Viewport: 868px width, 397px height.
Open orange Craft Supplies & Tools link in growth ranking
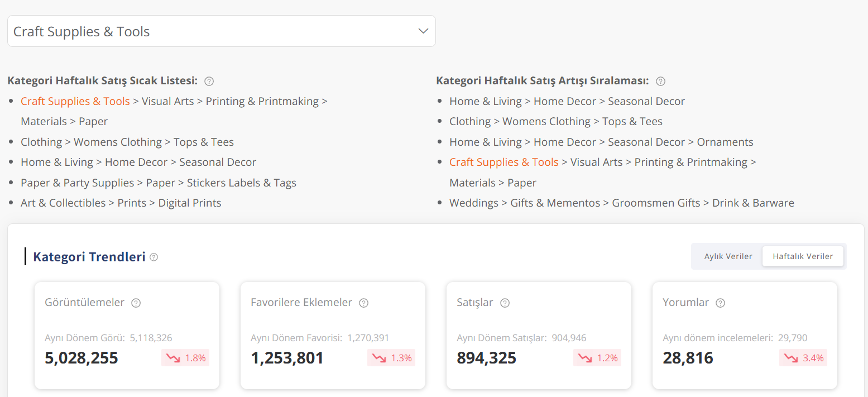coord(503,162)
